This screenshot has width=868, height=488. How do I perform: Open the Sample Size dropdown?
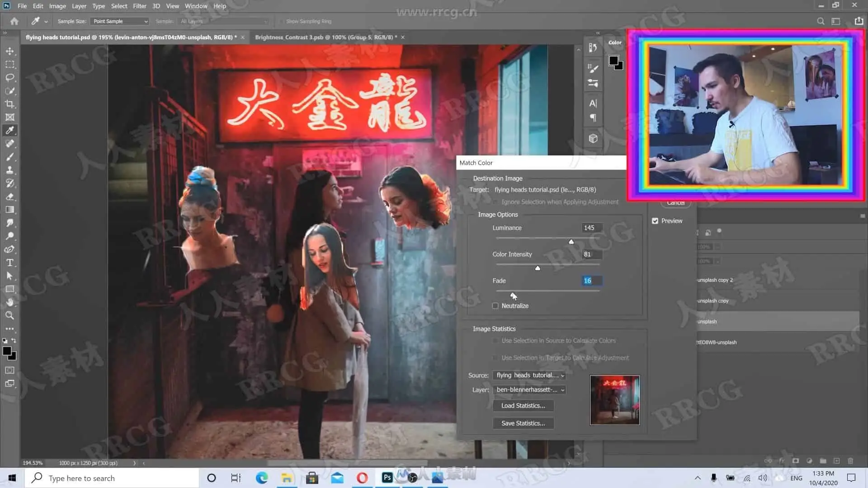pyautogui.click(x=120, y=21)
